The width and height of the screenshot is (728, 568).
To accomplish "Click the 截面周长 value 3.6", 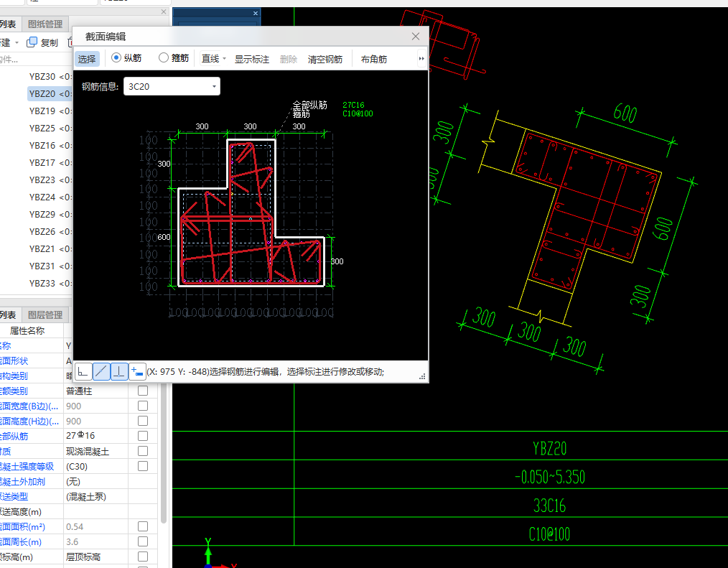I will [96, 541].
